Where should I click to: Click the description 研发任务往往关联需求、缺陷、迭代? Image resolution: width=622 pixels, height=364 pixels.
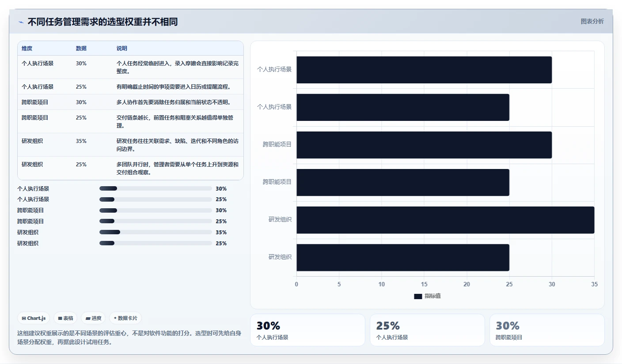pyautogui.click(x=178, y=145)
